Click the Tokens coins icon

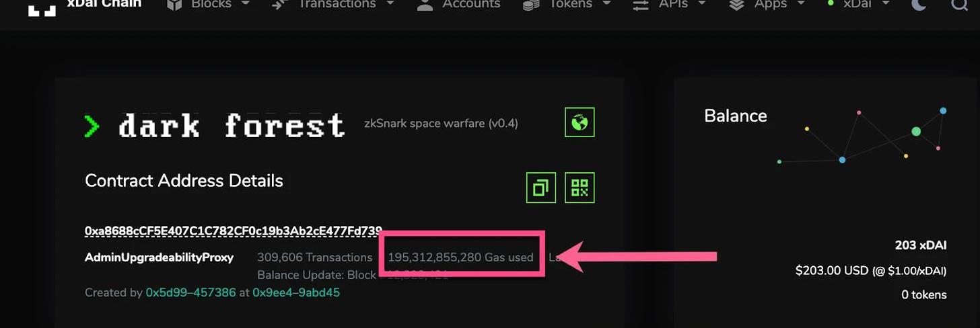coord(532,5)
